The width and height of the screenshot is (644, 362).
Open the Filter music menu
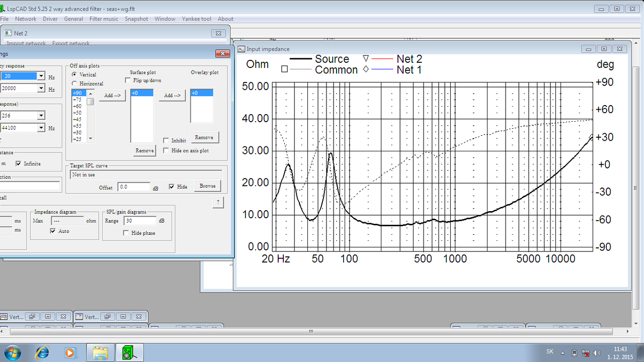tap(104, 19)
